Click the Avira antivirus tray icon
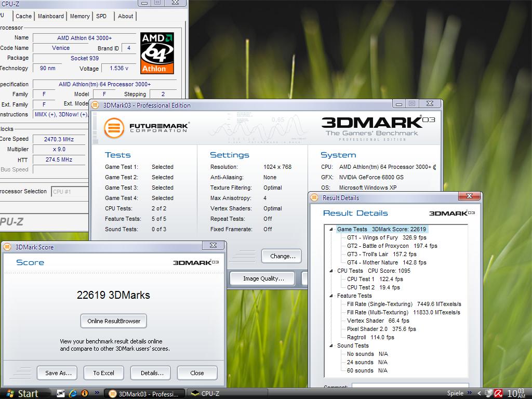Image resolution: width=532 pixels, height=399 pixels. (498, 394)
